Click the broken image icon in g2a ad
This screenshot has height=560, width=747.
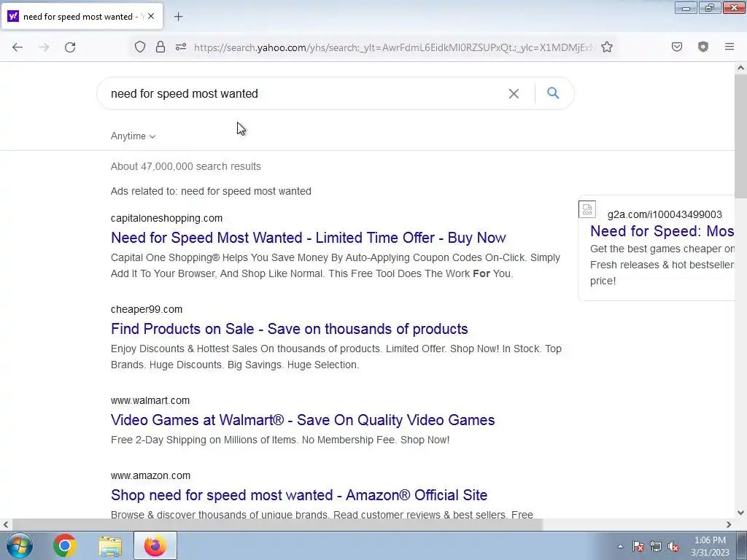[x=587, y=209]
